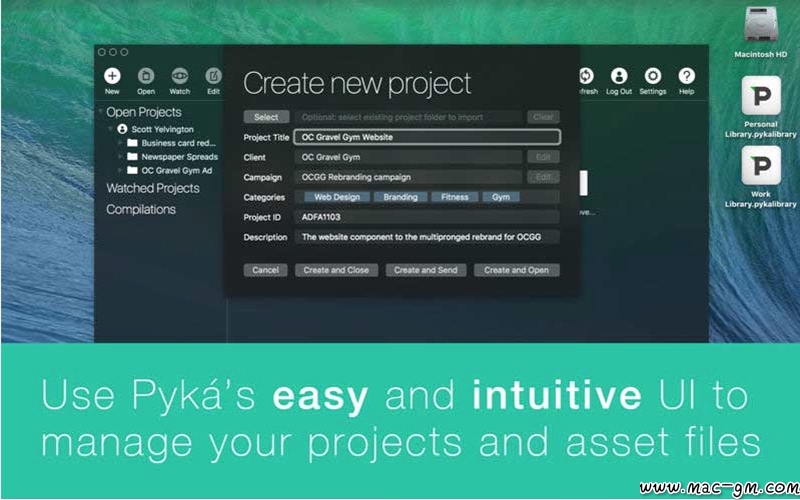The height and width of the screenshot is (500, 800).
Task: Select the Fitness category tag
Action: coord(455,197)
